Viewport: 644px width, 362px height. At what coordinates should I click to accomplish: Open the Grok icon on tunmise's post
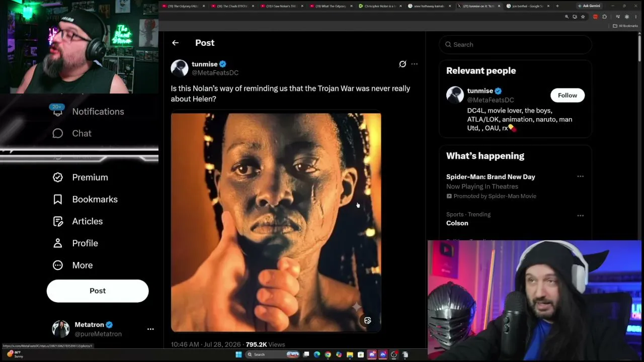point(403,64)
